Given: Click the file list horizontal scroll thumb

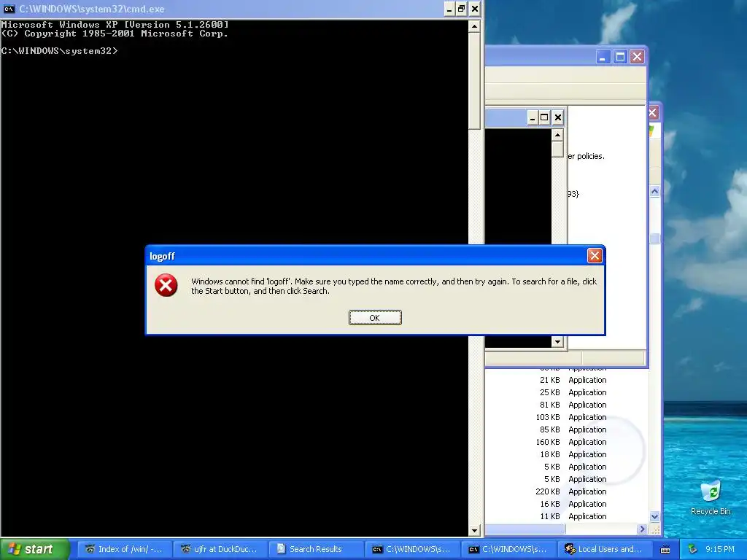Looking at the screenshot, I should [x=525, y=529].
